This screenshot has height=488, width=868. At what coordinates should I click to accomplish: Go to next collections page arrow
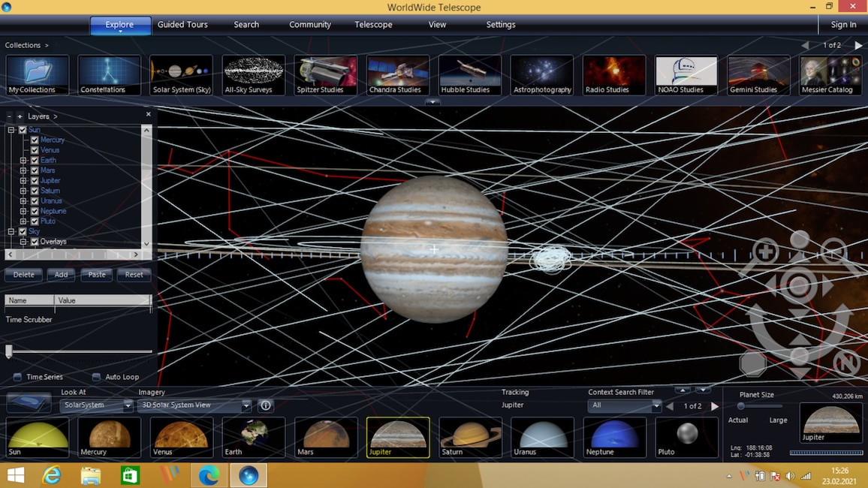(x=858, y=45)
